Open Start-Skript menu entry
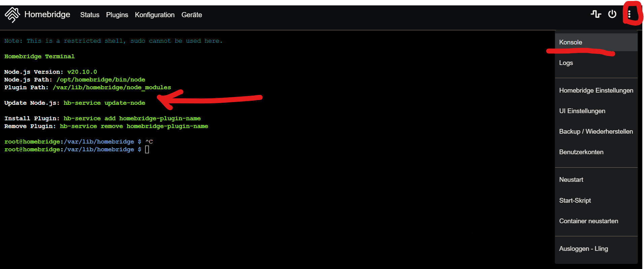Viewport: 644px width, 269px height. [575, 200]
